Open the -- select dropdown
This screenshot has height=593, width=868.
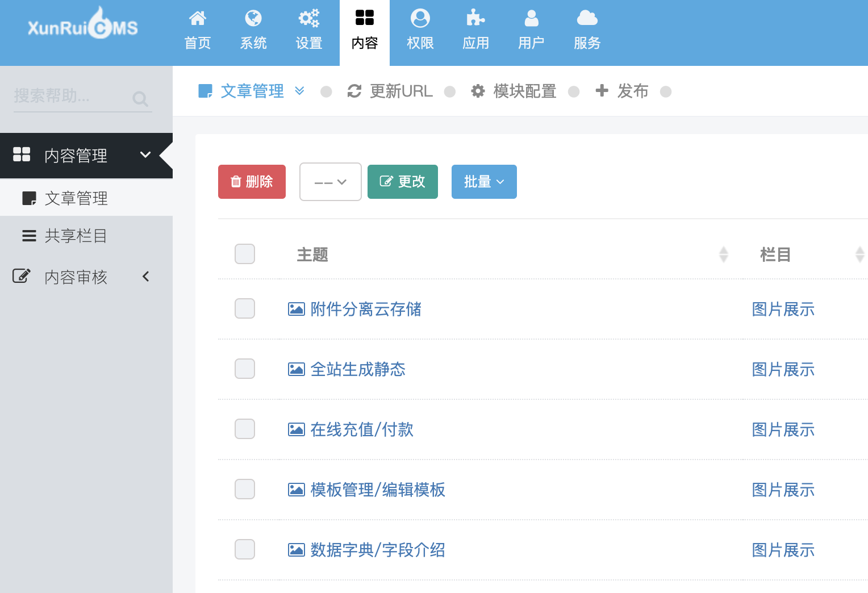(331, 182)
